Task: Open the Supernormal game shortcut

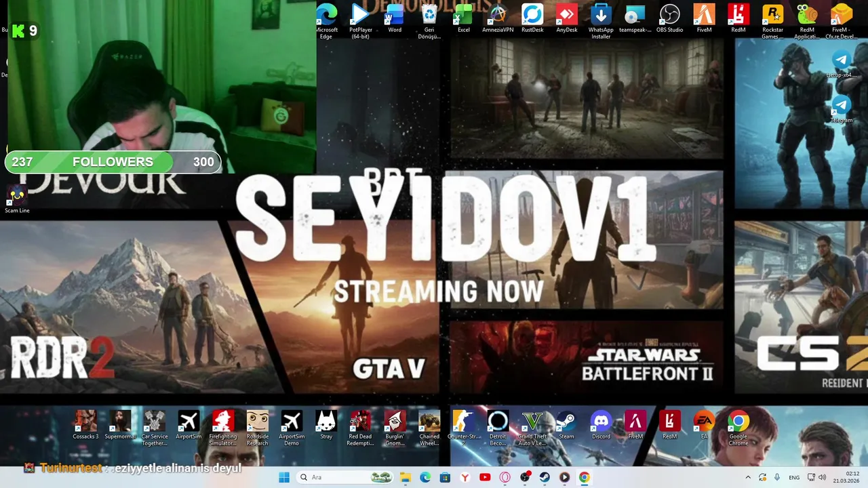Action: pos(120,425)
